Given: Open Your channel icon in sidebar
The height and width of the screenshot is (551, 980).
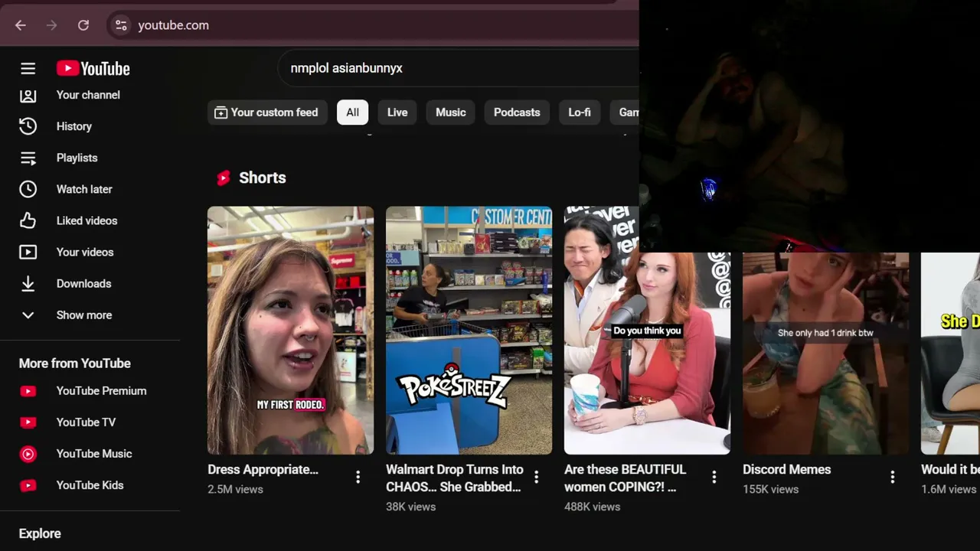Looking at the screenshot, I should pyautogui.click(x=28, y=95).
